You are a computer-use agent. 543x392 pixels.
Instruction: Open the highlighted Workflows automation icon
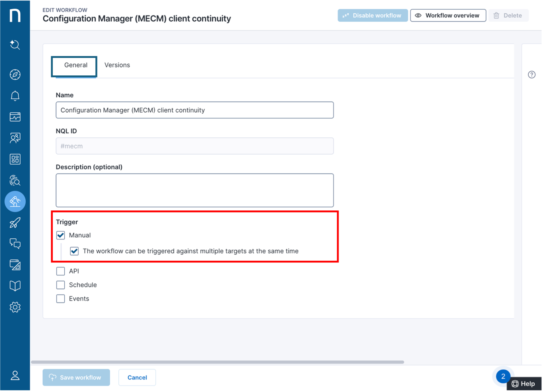pos(15,201)
